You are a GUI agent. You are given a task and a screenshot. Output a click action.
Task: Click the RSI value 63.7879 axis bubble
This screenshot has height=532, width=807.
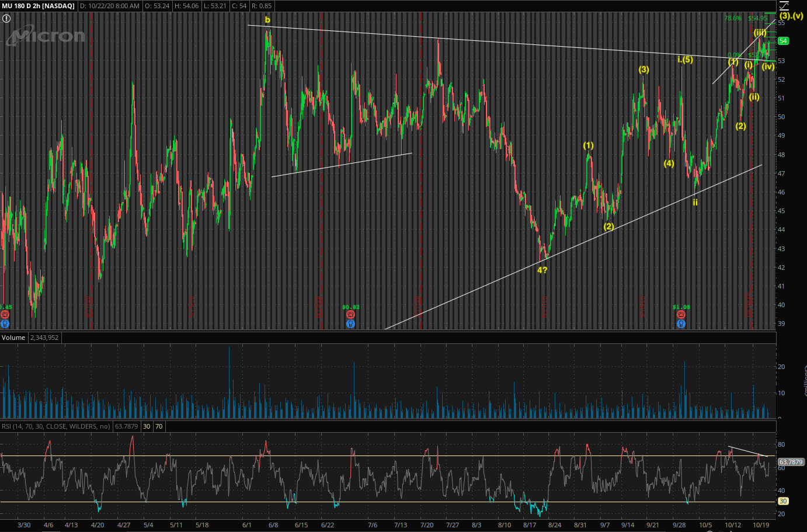(791, 462)
